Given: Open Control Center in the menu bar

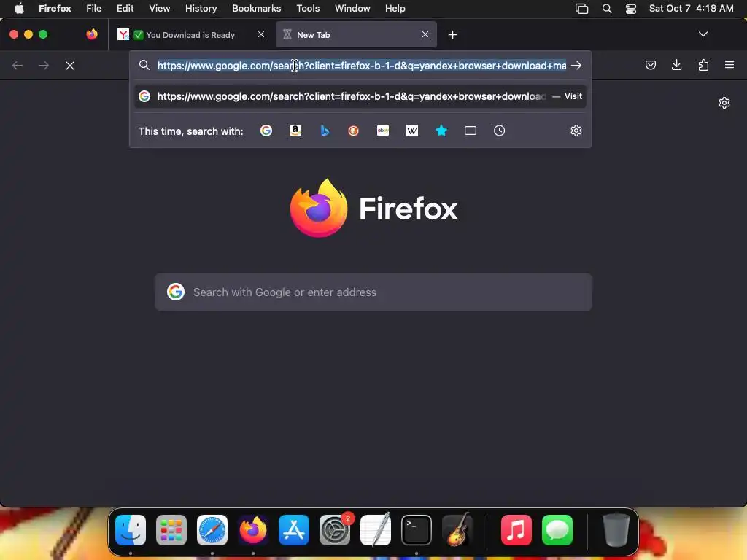Looking at the screenshot, I should [631, 9].
